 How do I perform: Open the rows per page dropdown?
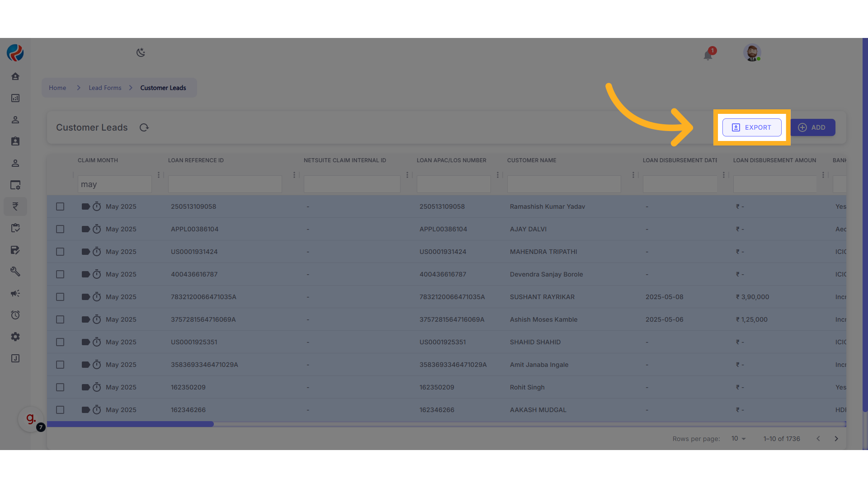coord(738,439)
